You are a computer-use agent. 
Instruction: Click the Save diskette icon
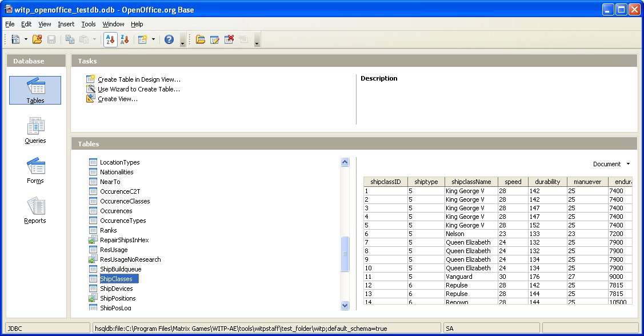[x=51, y=39]
